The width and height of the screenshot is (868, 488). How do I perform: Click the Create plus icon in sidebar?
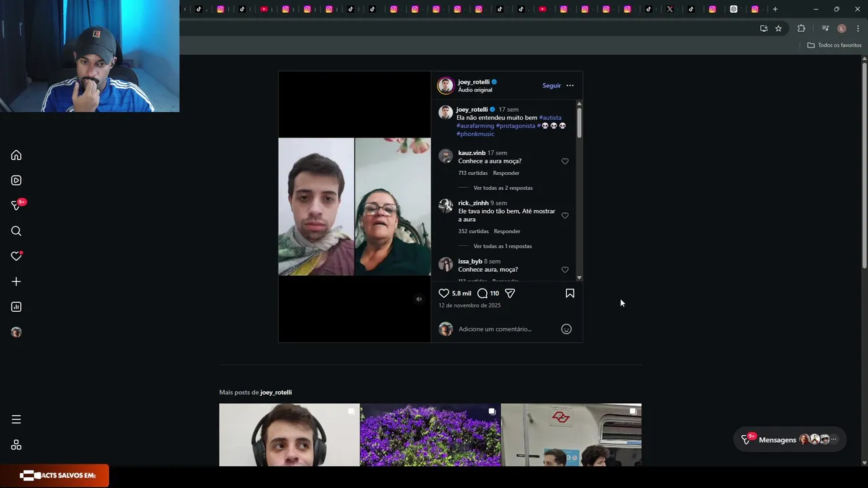tap(16, 281)
